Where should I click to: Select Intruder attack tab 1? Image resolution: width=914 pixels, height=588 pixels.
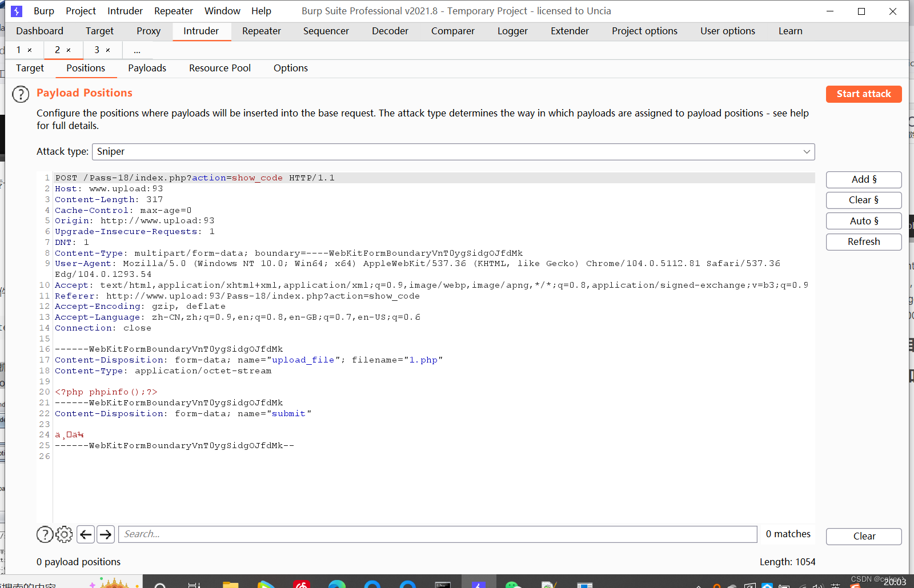pos(19,50)
